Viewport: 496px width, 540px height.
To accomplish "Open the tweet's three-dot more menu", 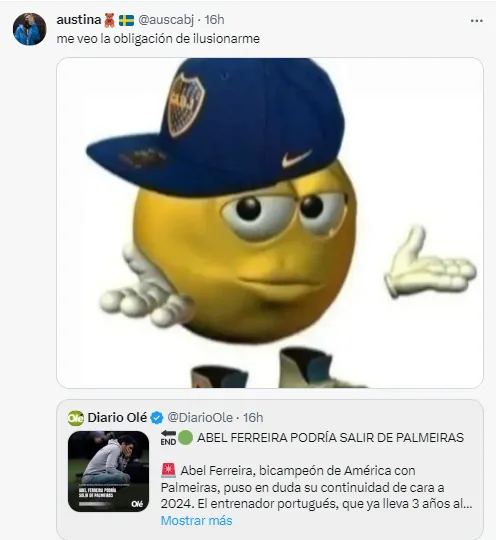I will (476, 21).
